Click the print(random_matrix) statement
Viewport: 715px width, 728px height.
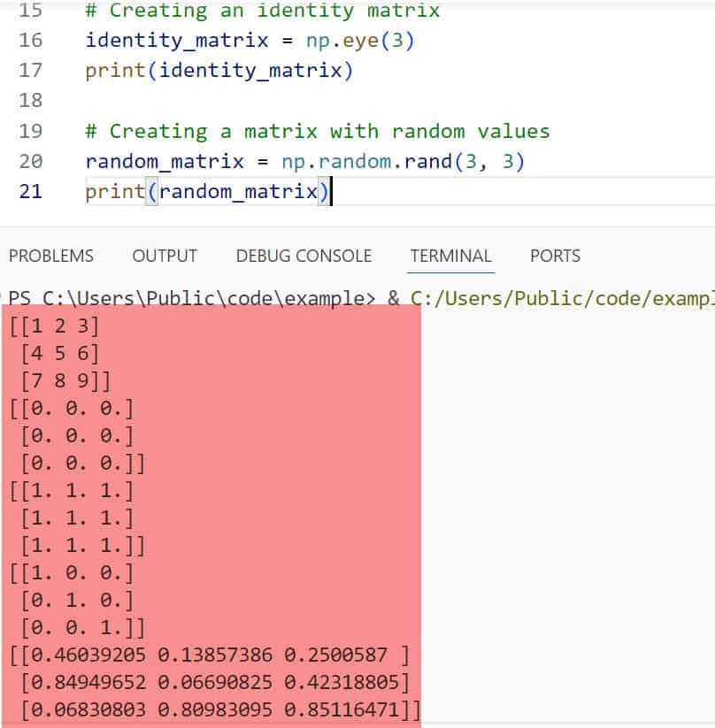[206, 191]
